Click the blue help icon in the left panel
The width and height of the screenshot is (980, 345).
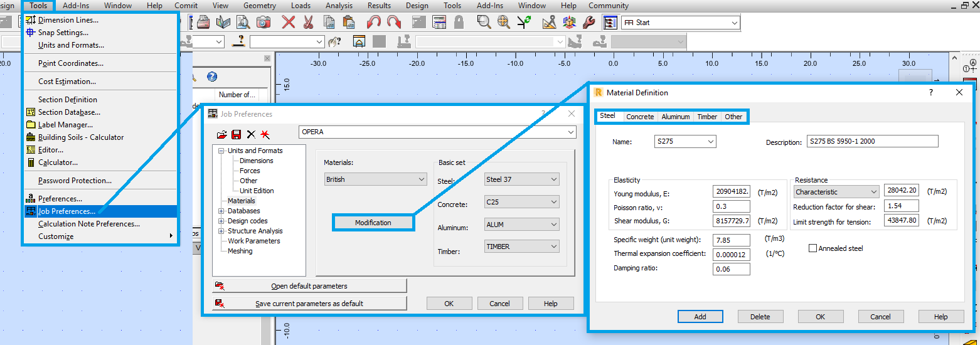pyautogui.click(x=212, y=77)
